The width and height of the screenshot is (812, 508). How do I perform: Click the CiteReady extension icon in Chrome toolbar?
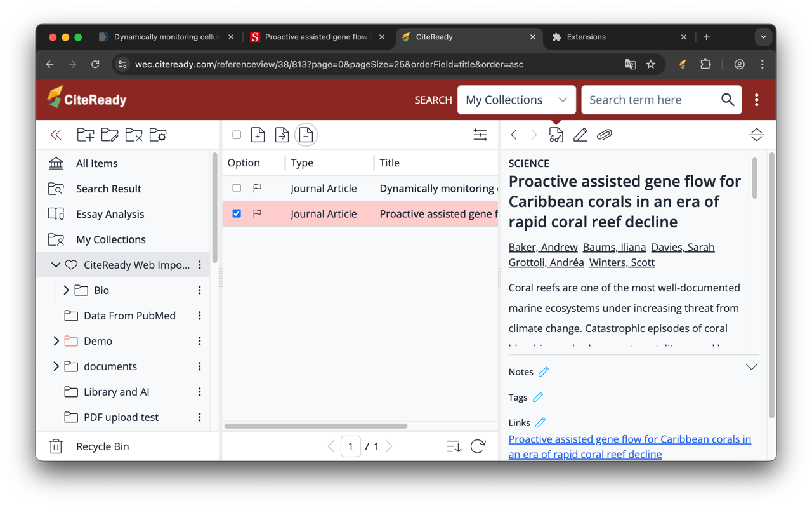[x=683, y=64]
